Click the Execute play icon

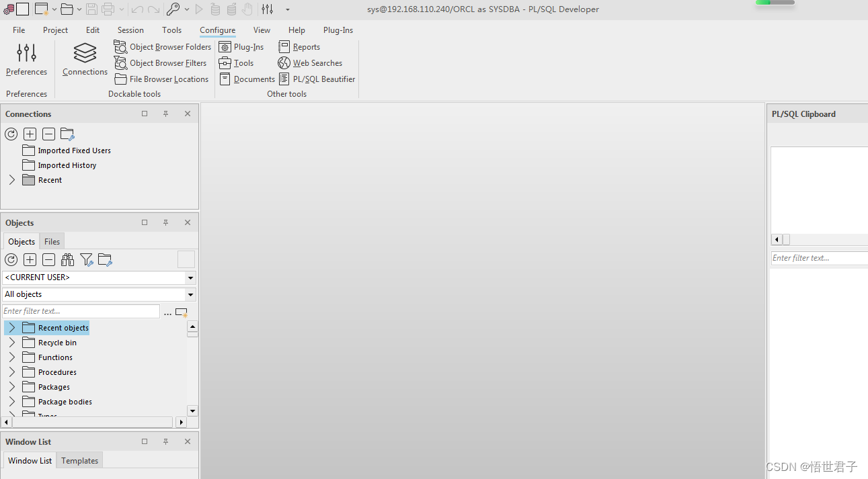click(x=199, y=9)
